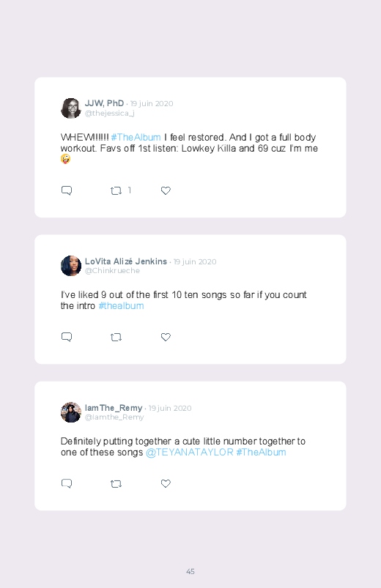View IamThe_Remy's profile avatar
The width and height of the screenshot is (381, 588).
(71, 412)
